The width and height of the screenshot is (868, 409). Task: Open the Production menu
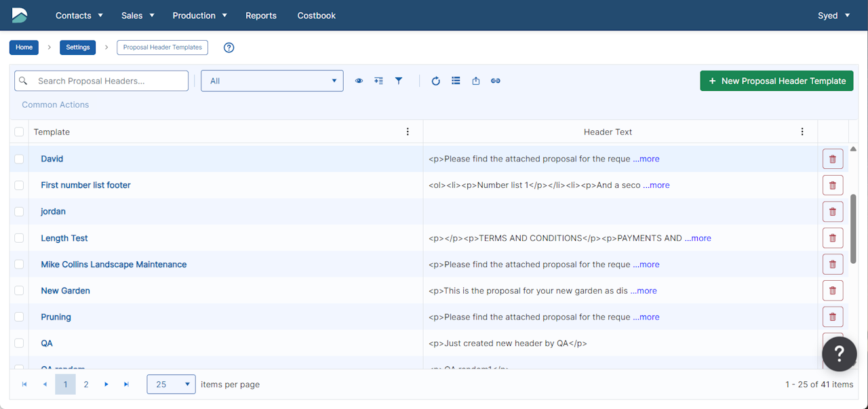[x=200, y=15]
